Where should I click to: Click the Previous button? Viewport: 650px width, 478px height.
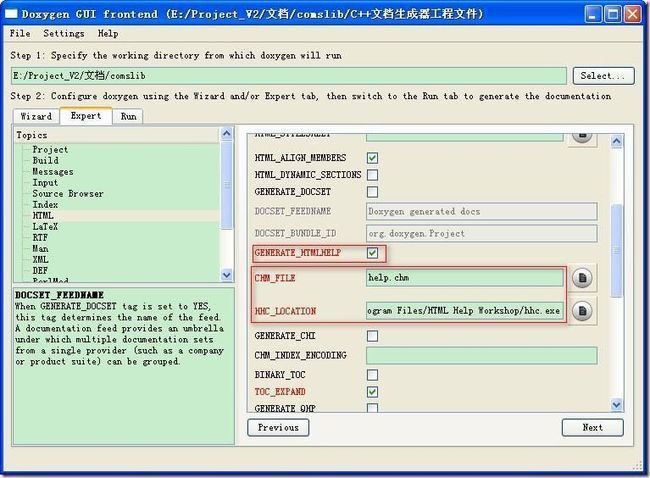(278, 427)
